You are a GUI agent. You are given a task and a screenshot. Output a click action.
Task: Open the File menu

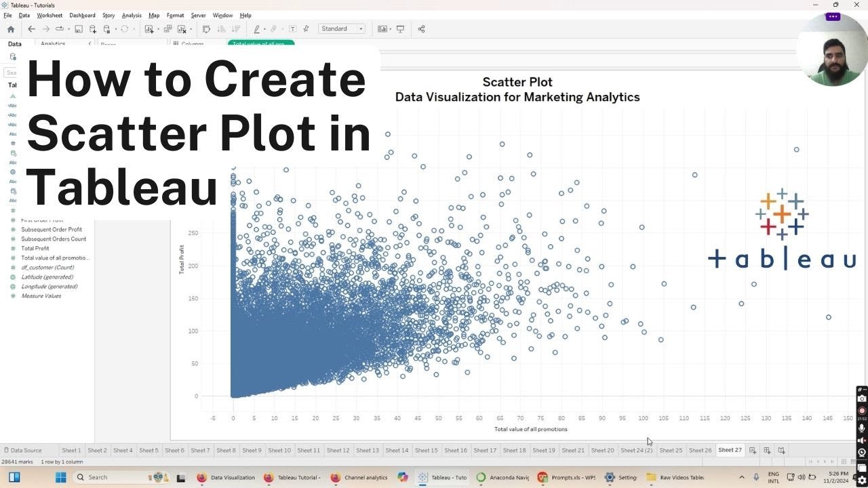[x=7, y=15]
